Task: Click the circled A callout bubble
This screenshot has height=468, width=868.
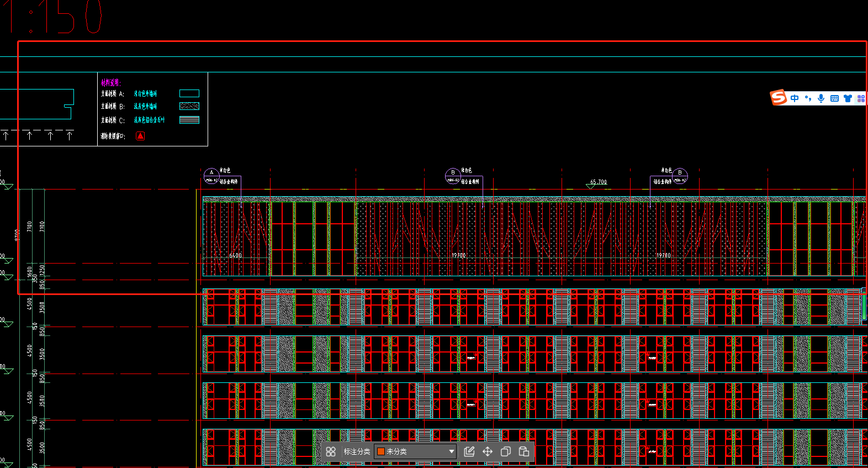Action: click(211, 176)
